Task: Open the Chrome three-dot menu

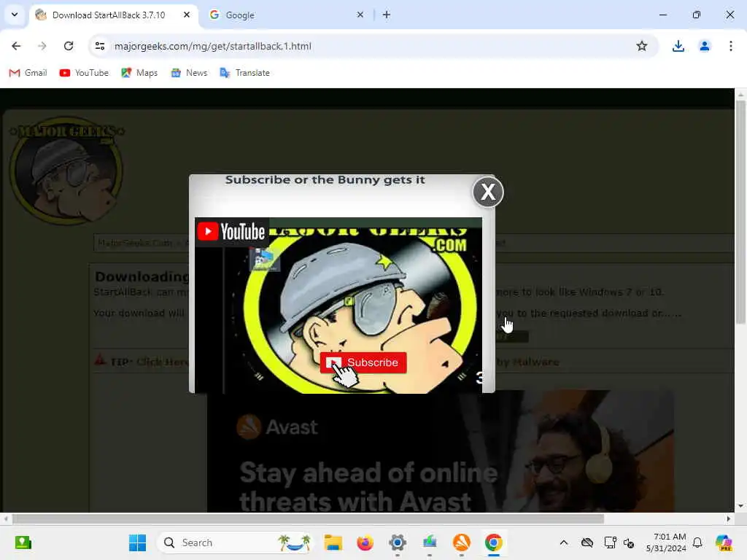Action: [x=730, y=46]
